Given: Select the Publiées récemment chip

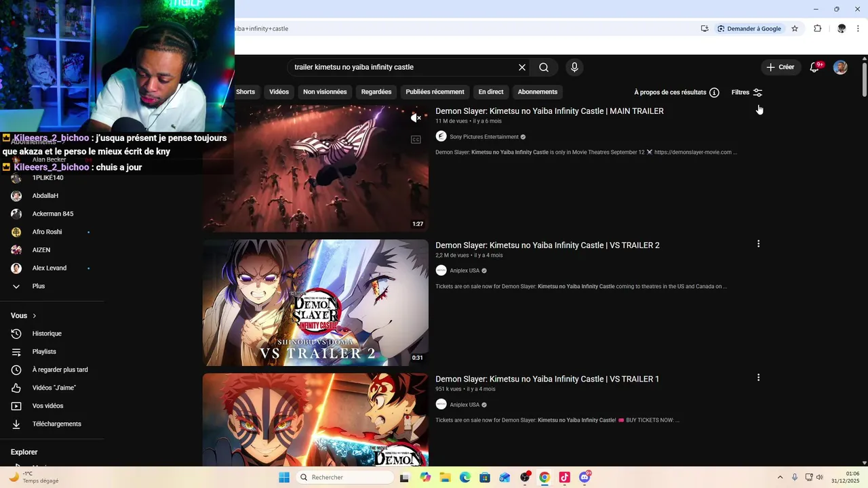Looking at the screenshot, I should 435,92.
